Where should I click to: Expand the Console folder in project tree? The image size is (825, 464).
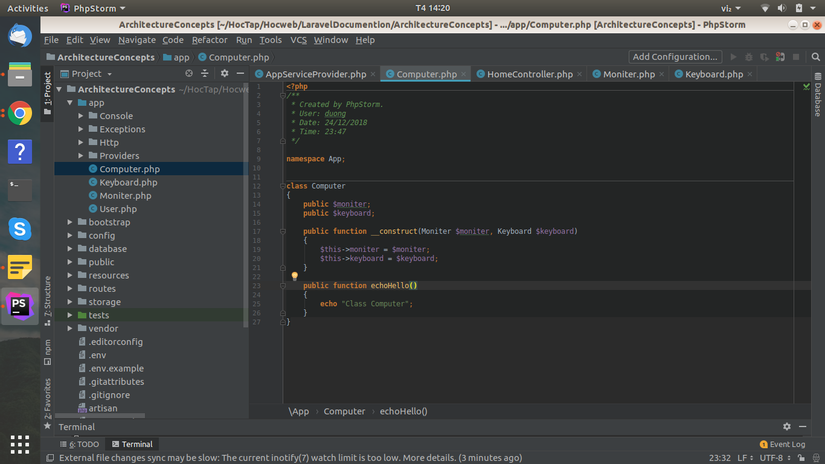81,116
